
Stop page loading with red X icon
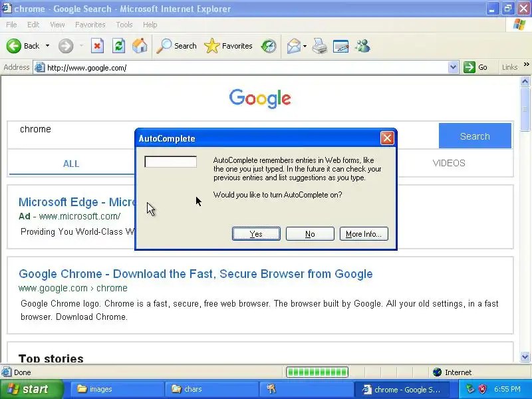tap(97, 46)
